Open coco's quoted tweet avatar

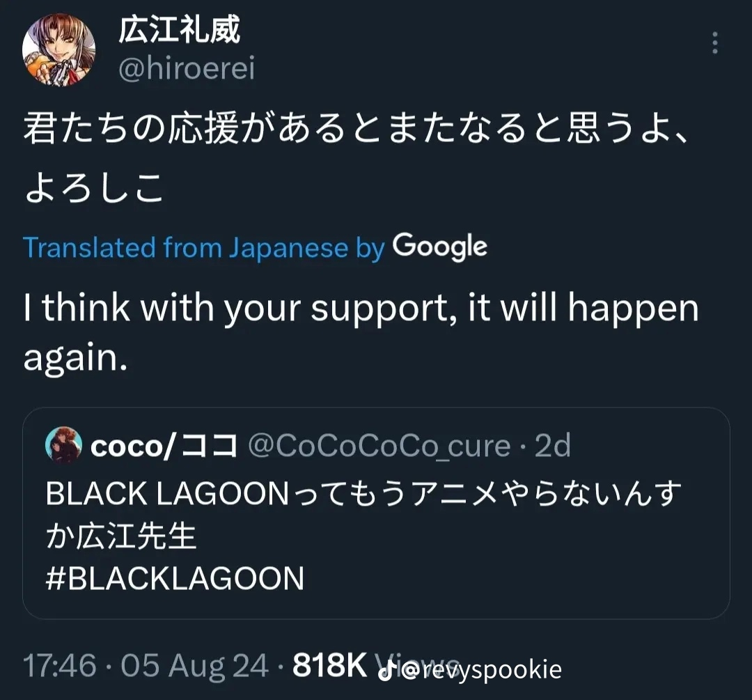click(x=64, y=444)
